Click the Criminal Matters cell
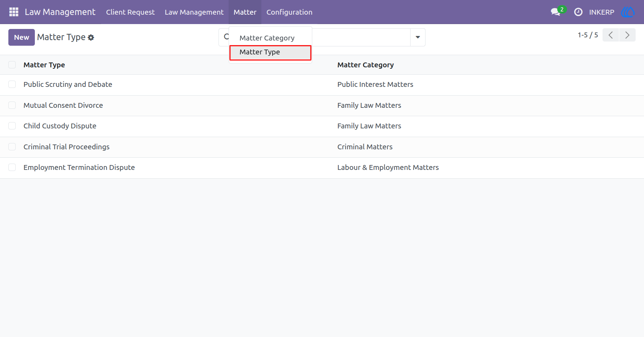The width and height of the screenshot is (644, 337). coord(365,147)
